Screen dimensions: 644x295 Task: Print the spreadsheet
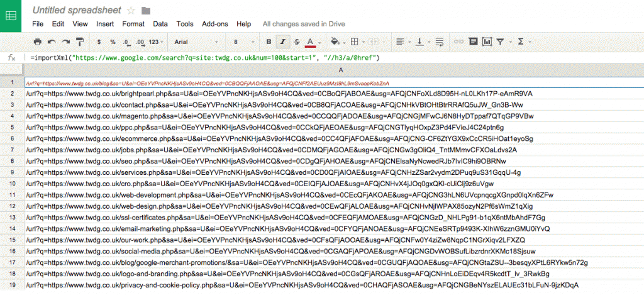tap(37, 42)
